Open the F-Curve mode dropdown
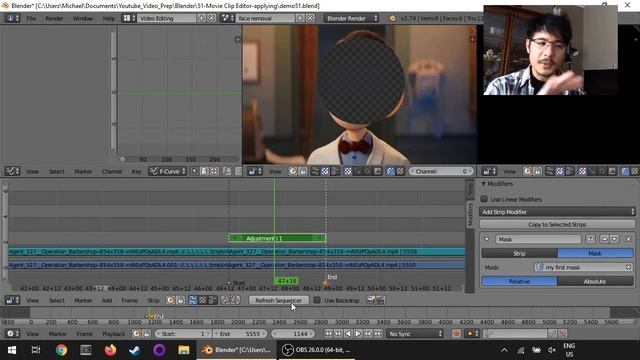Screen dimensions: 640x360 (x=167, y=171)
